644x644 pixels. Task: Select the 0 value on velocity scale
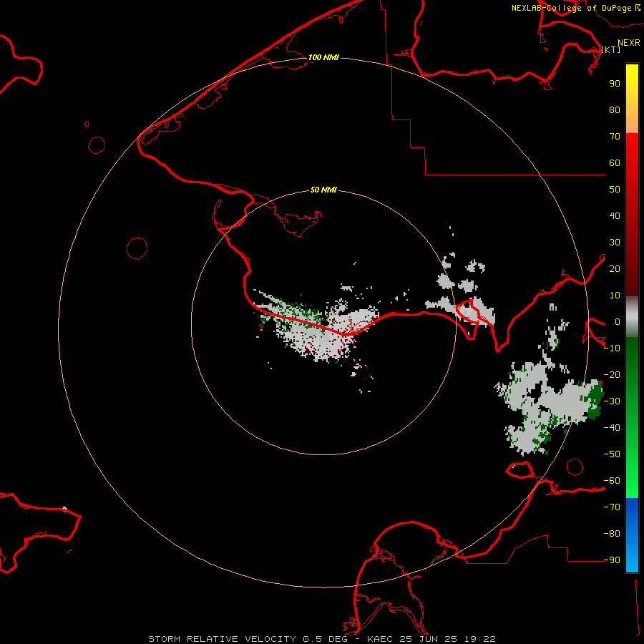click(x=618, y=321)
